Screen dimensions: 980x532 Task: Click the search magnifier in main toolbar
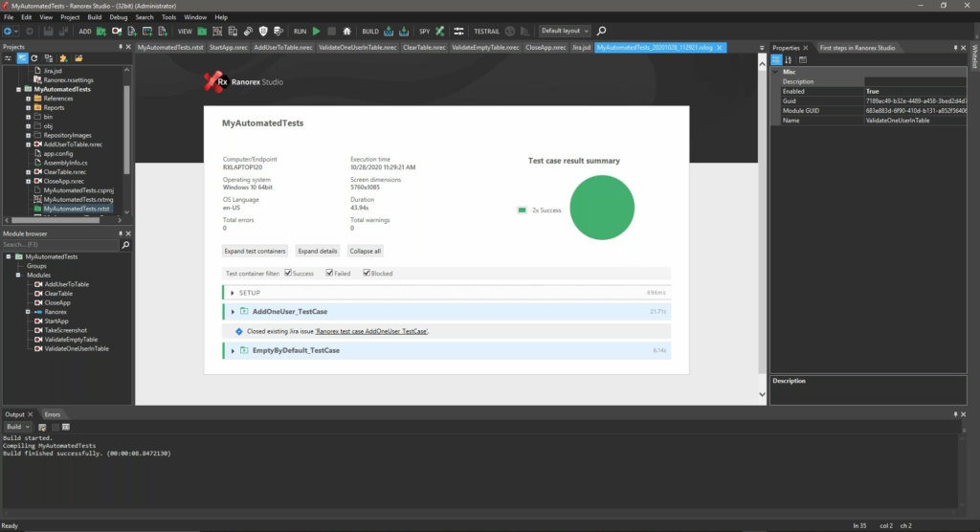pos(601,31)
